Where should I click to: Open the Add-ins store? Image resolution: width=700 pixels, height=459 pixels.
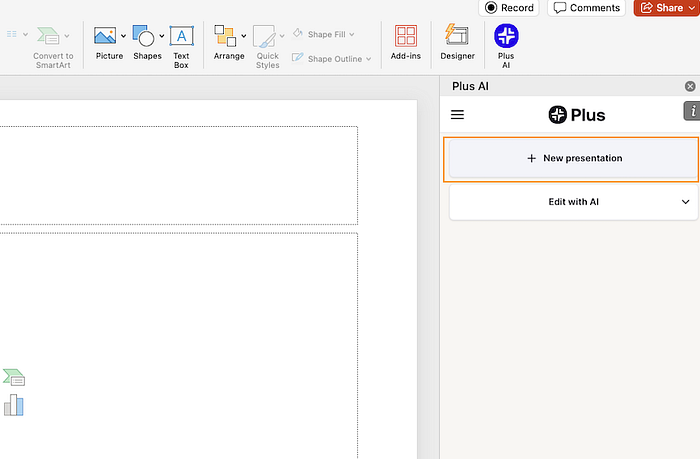click(405, 42)
